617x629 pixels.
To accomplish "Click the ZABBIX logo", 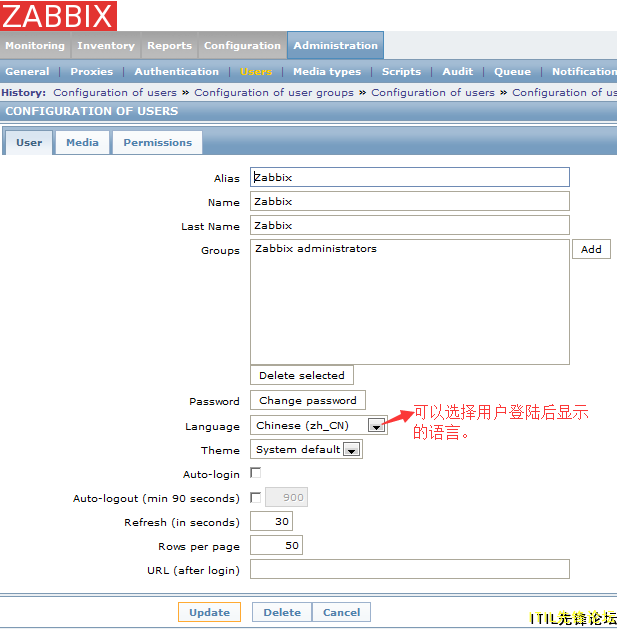I will point(59,16).
